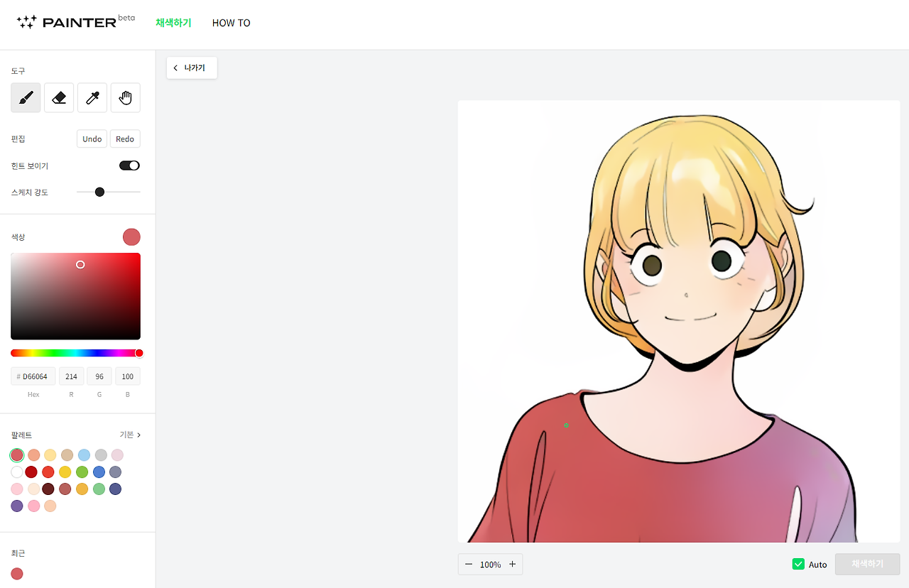Zoom in using the plus icon
The width and height of the screenshot is (909, 588).
click(x=513, y=564)
